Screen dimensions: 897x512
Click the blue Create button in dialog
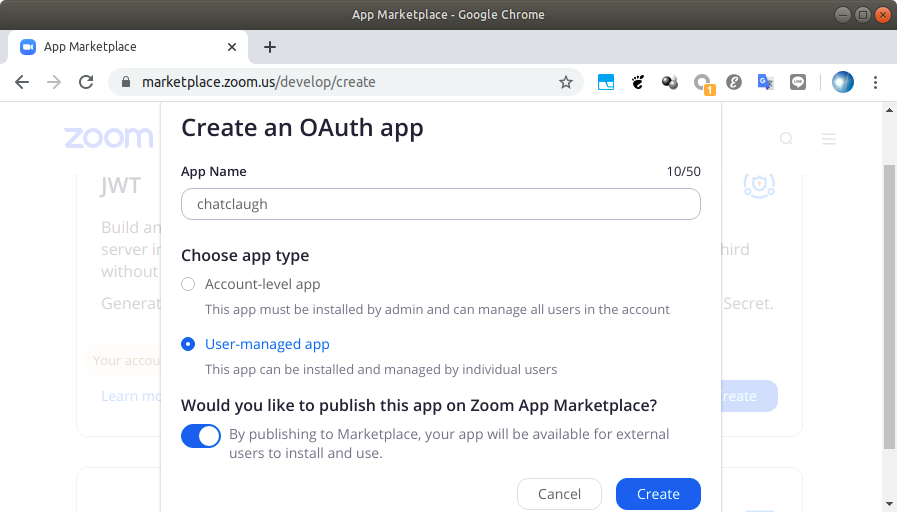pos(658,494)
